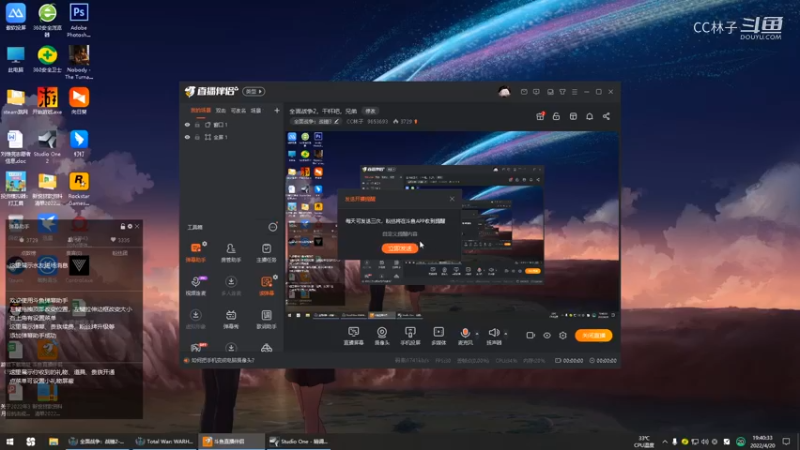Start 视频连麦 from the toolbox

[196, 286]
